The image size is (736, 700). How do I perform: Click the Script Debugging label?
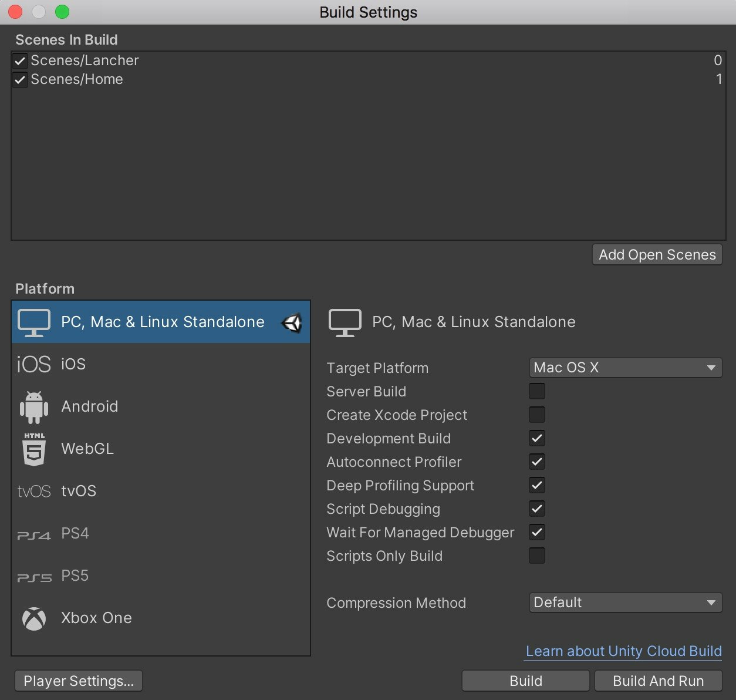click(x=383, y=509)
